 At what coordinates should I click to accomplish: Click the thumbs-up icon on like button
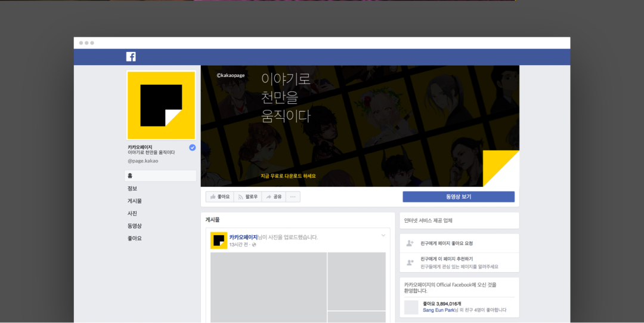coord(213,196)
